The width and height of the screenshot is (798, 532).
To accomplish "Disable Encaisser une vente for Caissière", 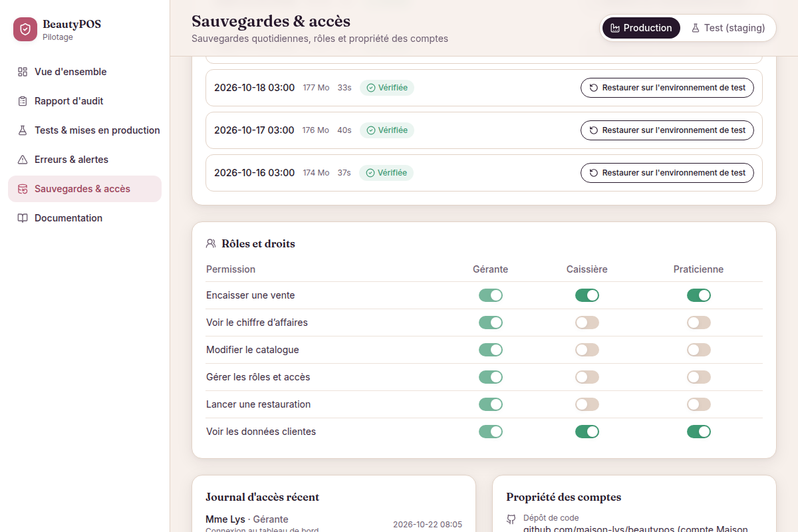I will pos(587,295).
